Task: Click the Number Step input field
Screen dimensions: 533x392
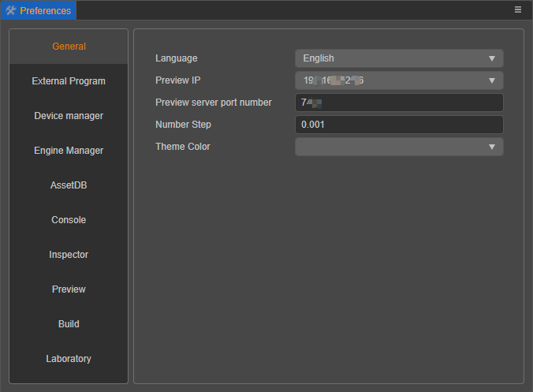Action: (x=398, y=125)
